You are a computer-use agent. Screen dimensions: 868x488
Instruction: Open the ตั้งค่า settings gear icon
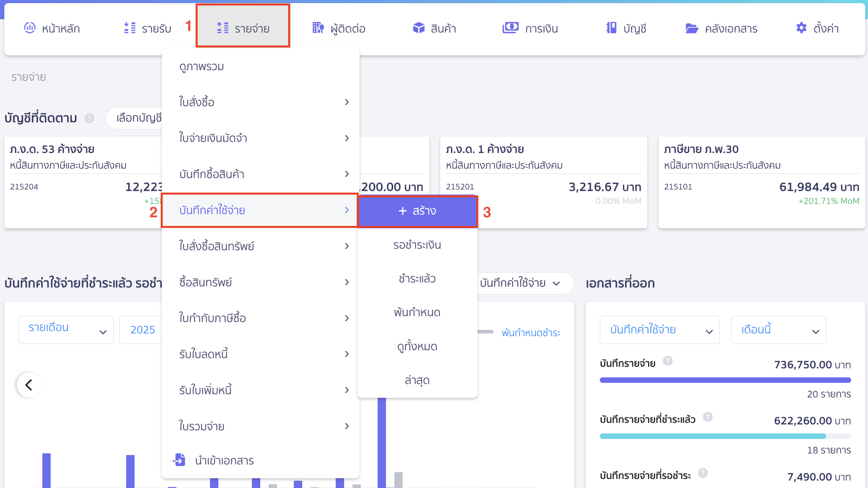[x=801, y=28]
